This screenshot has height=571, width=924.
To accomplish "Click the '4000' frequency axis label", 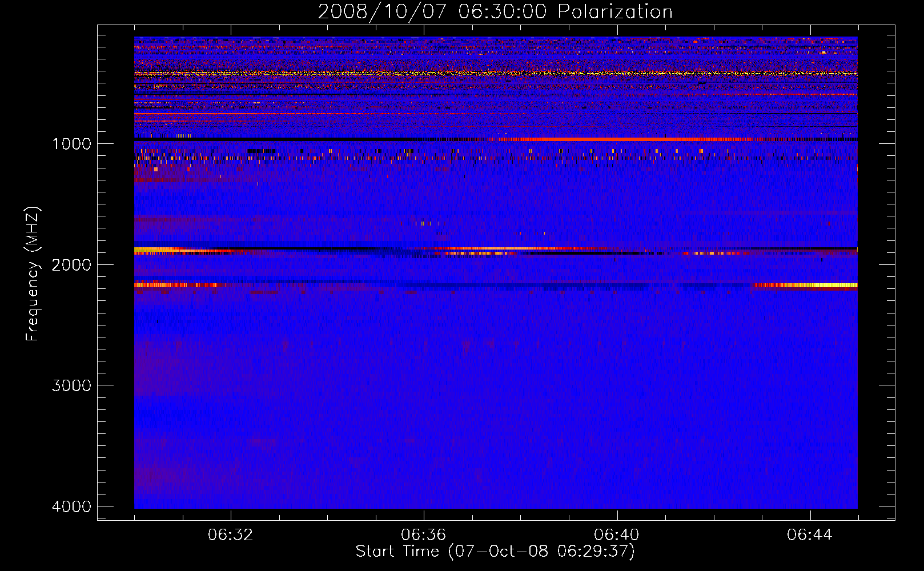I will click(71, 506).
